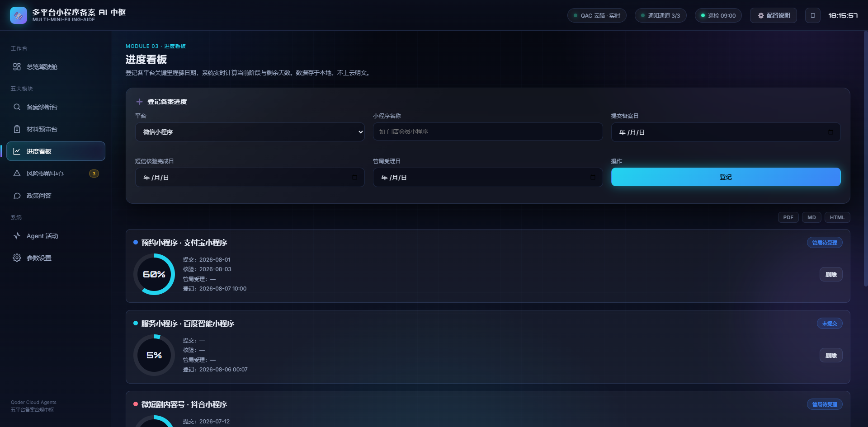Image resolution: width=868 pixels, height=427 pixels.
Task: Click the 巡检 09:00 status pill
Action: pyautogui.click(x=718, y=15)
